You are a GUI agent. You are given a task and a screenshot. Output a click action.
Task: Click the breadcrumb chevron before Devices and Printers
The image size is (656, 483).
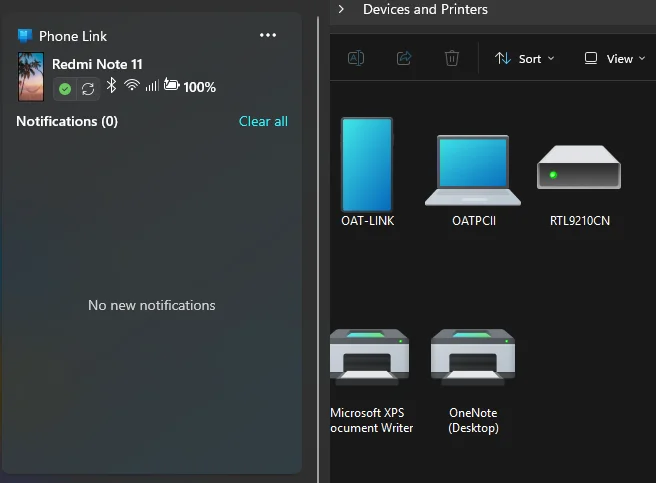(x=341, y=9)
